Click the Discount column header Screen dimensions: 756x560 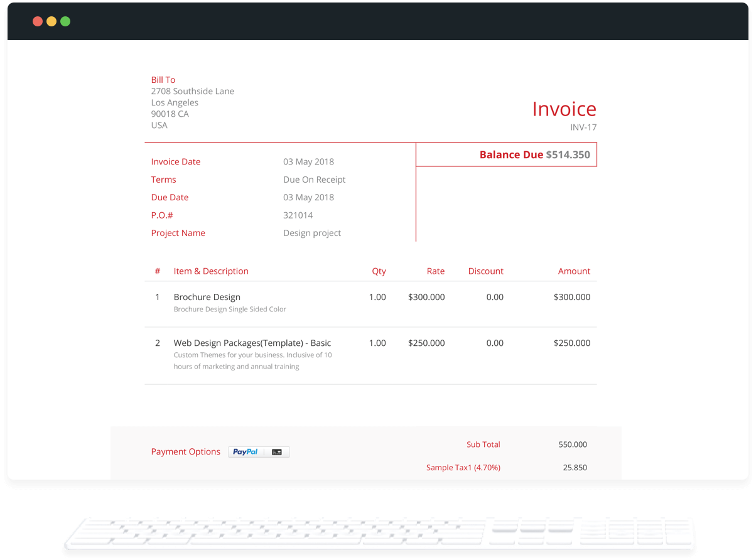point(485,271)
